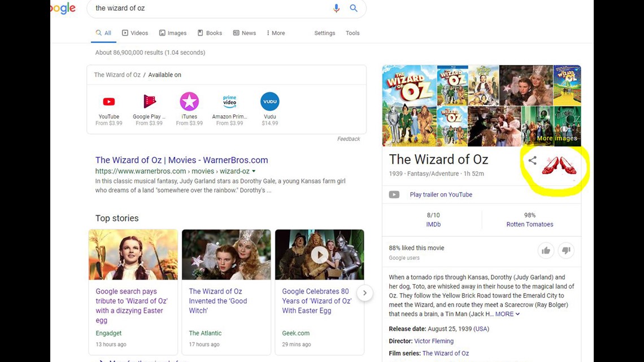Click the USA release date link
This screenshot has width=644, height=362.
pyautogui.click(x=481, y=329)
